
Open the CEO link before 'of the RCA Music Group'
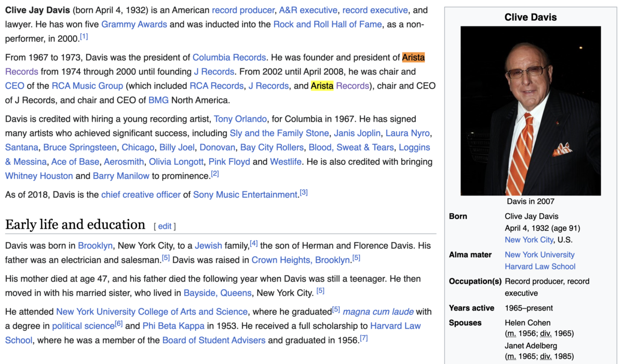[15, 86]
